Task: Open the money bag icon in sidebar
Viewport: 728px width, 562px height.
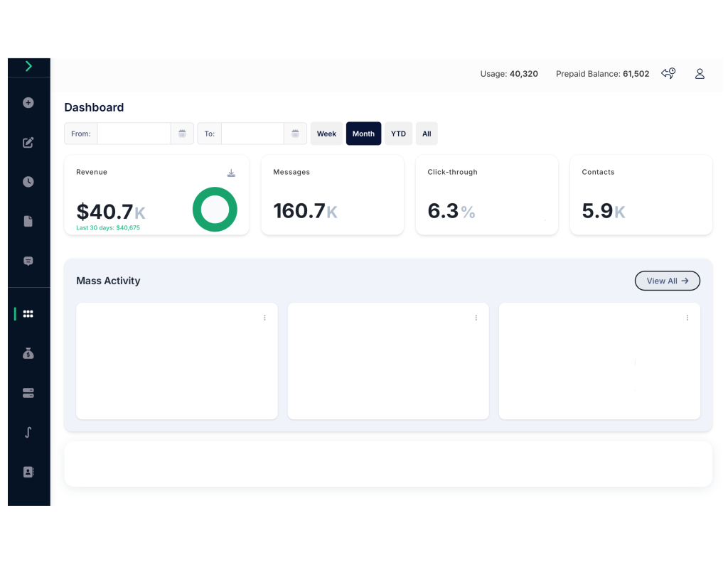Action: pos(28,353)
